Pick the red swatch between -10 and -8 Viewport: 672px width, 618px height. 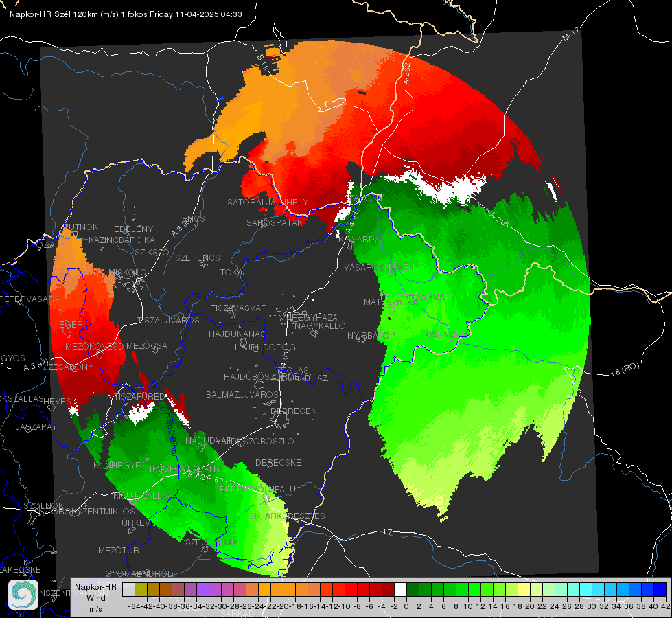tap(351, 589)
